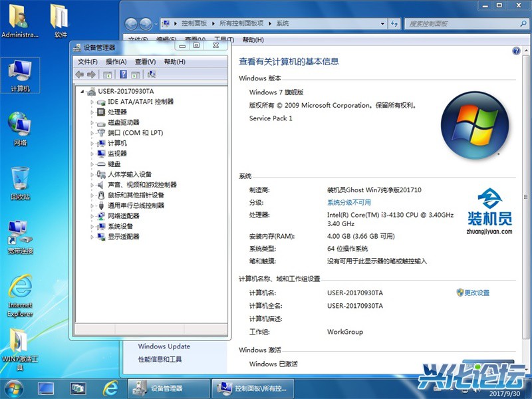The image size is (532, 399).
Task: Select the 软件 folder on the desktop
Action: (61, 21)
